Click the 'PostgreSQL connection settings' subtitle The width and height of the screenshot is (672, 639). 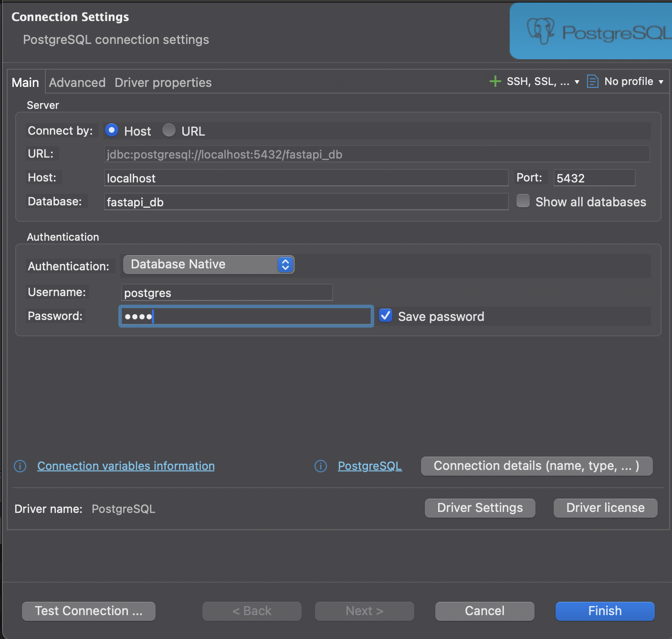[116, 40]
